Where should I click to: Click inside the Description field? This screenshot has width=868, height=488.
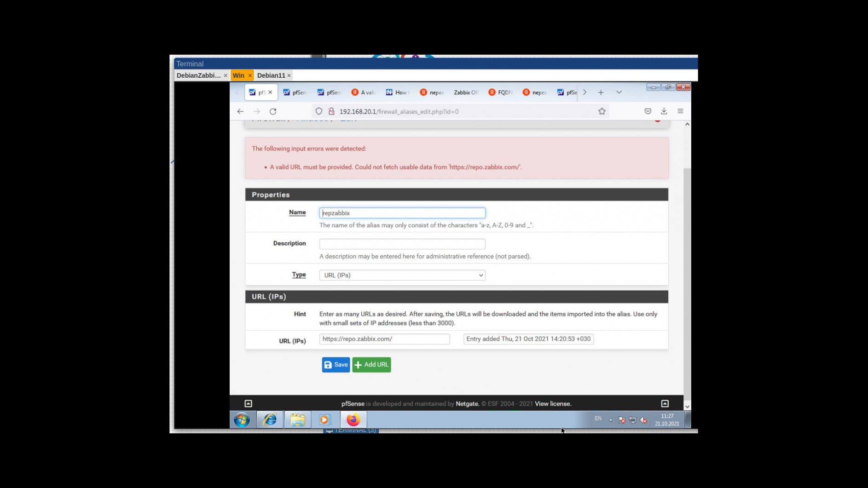(x=402, y=244)
